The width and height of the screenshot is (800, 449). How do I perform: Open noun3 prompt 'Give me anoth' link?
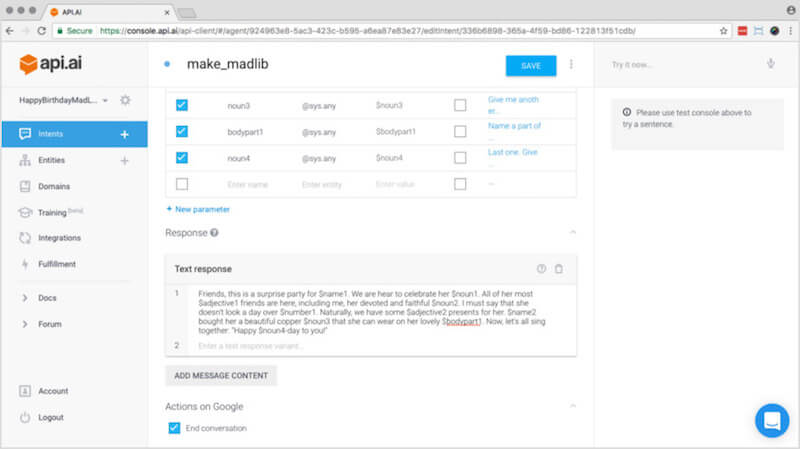click(513, 105)
